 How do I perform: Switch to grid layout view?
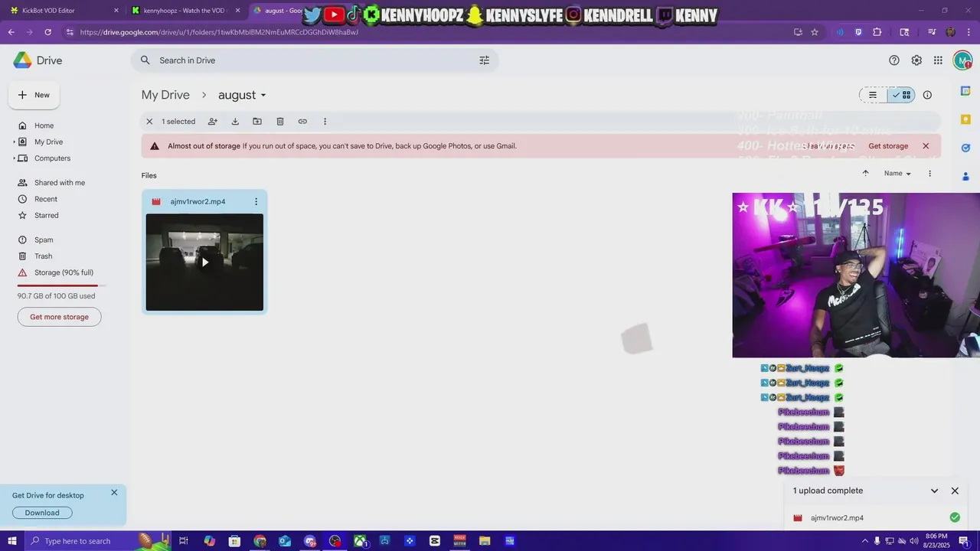(901, 95)
